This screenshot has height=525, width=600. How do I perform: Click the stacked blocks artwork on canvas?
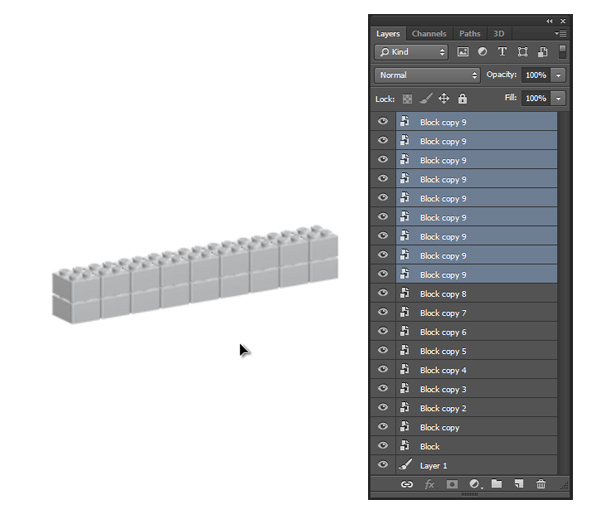[195, 275]
